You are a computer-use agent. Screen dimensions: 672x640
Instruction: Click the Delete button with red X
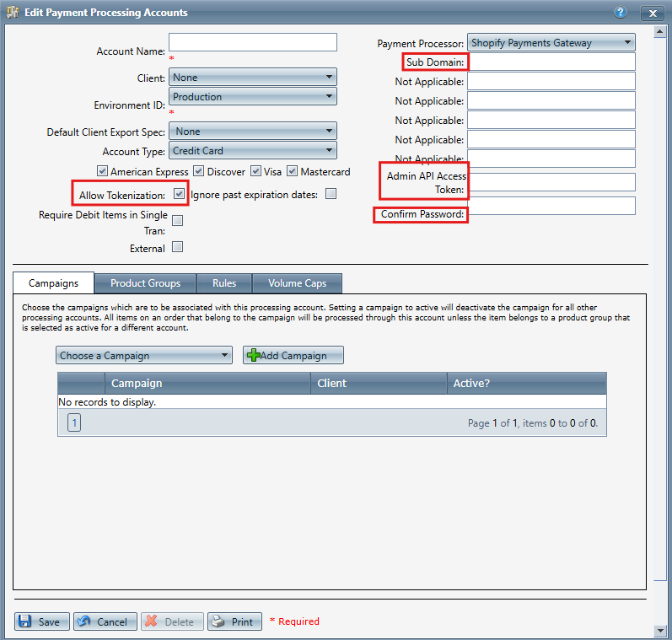point(171,621)
